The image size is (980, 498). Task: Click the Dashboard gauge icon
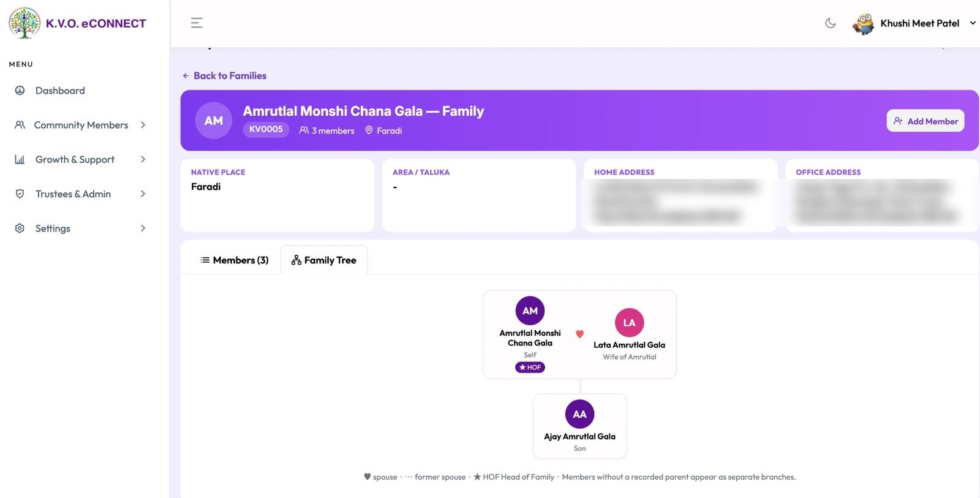click(x=20, y=91)
